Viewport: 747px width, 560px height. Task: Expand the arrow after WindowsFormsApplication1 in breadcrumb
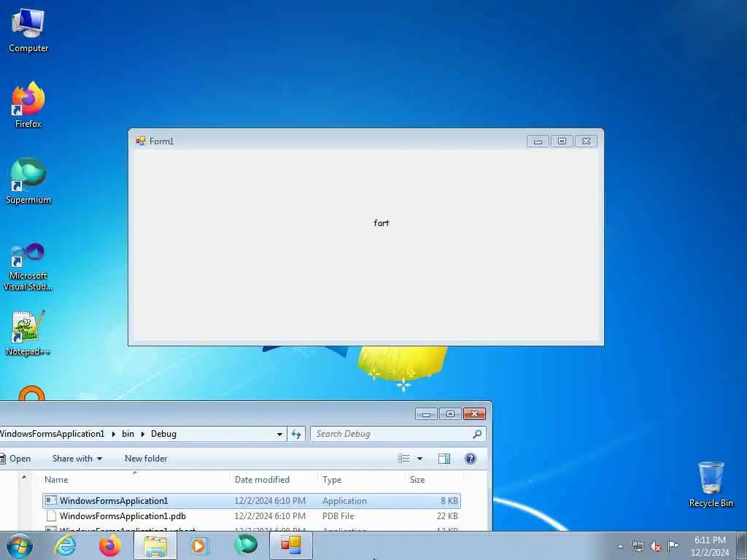(x=113, y=434)
